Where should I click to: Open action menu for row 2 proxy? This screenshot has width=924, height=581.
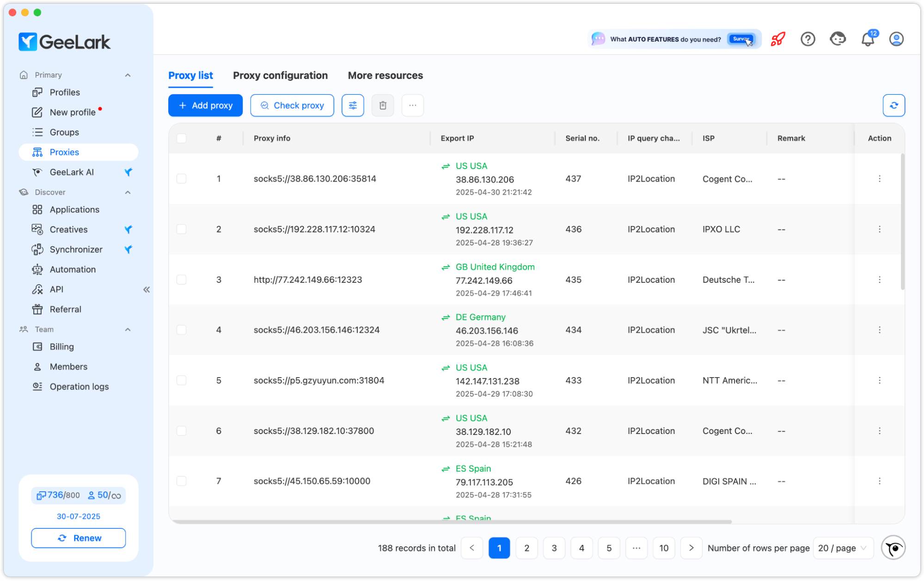click(x=879, y=229)
